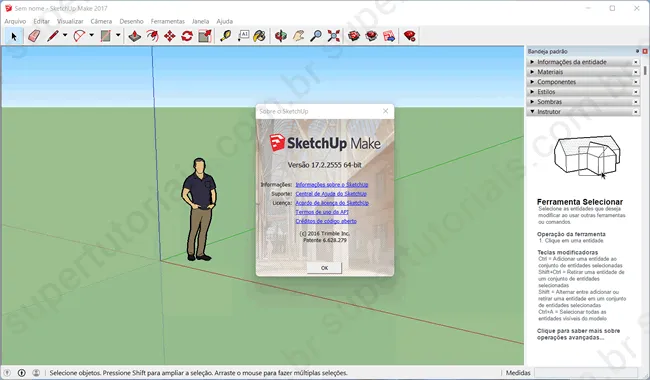Select the Pan hand tool
Screen dimensions: 650x380
(298, 36)
